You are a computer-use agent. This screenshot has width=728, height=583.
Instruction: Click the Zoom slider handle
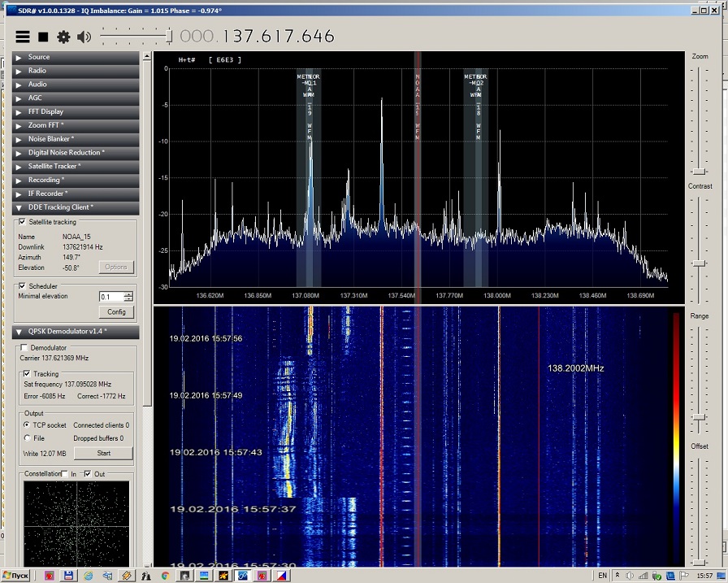[700, 172]
